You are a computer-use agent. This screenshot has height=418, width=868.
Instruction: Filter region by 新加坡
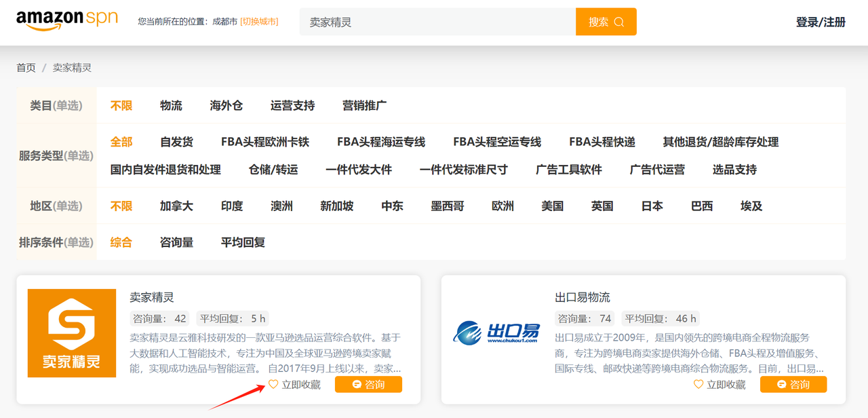pos(337,206)
